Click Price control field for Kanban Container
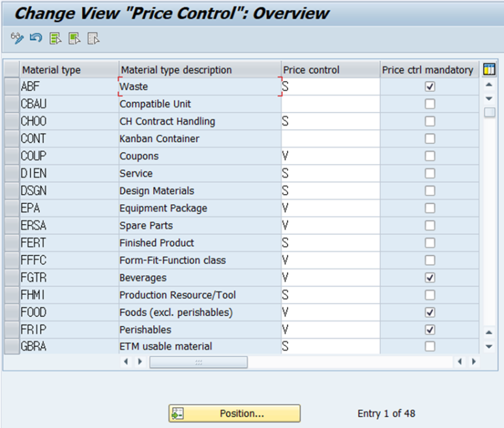This screenshot has width=504, height=428. click(x=330, y=139)
